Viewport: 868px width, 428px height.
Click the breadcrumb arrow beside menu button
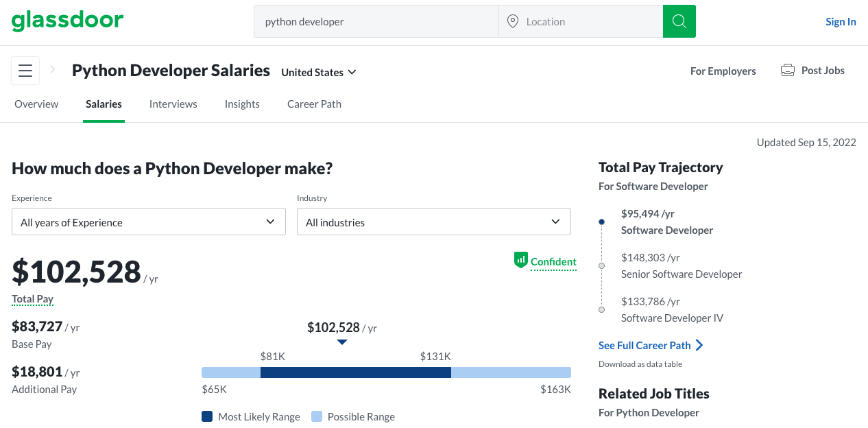point(53,70)
